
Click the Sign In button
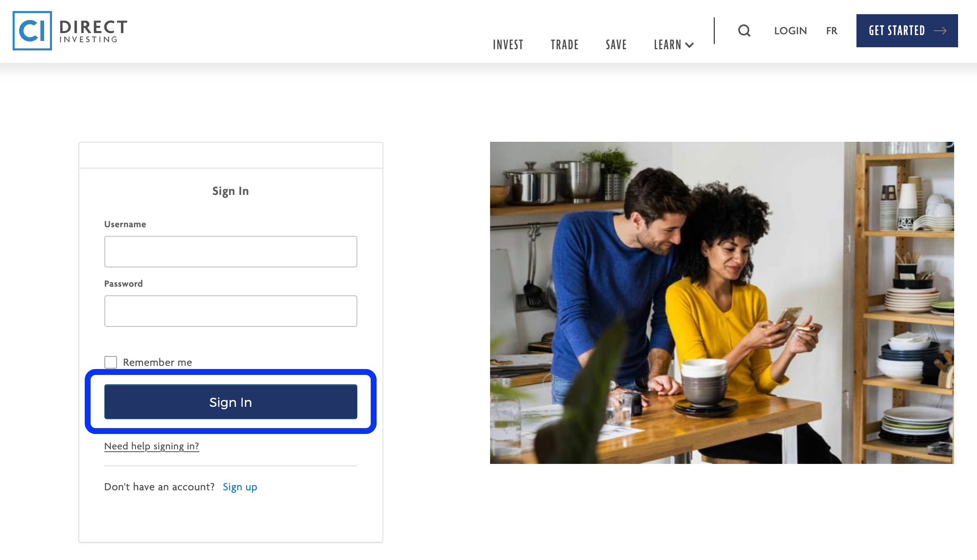(230, 402)
